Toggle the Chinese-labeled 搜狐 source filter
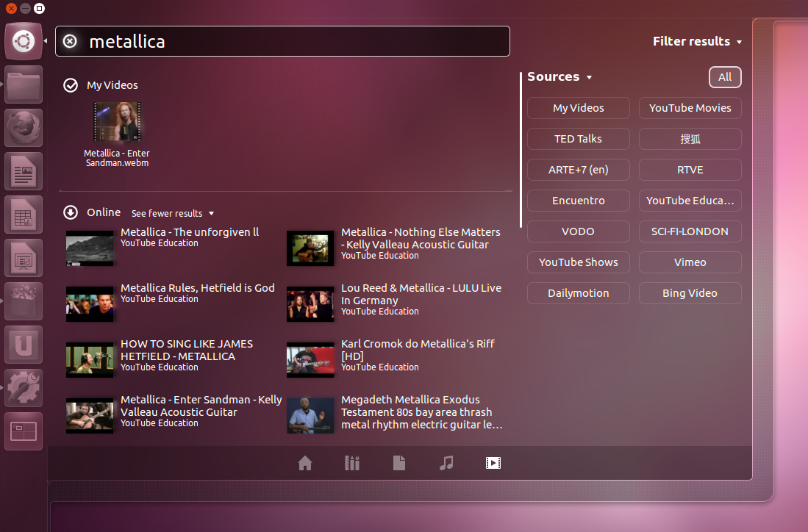The image size is (808, 532). (690, 139)
